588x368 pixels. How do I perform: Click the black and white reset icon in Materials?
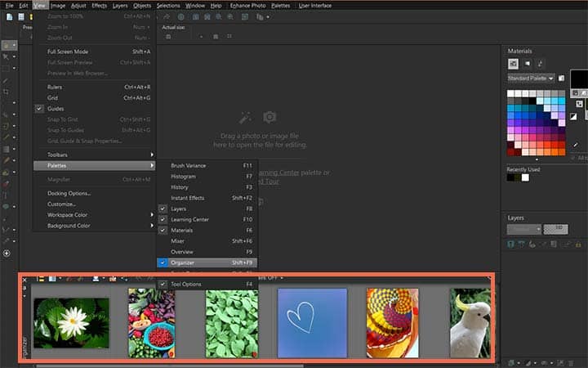573,116
